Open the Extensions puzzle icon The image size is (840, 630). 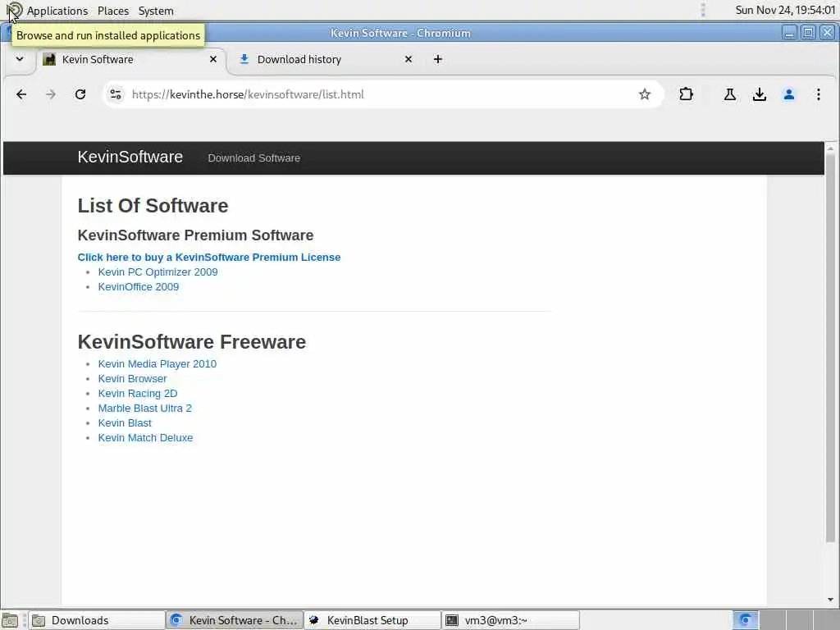click(x=686, y=95)
